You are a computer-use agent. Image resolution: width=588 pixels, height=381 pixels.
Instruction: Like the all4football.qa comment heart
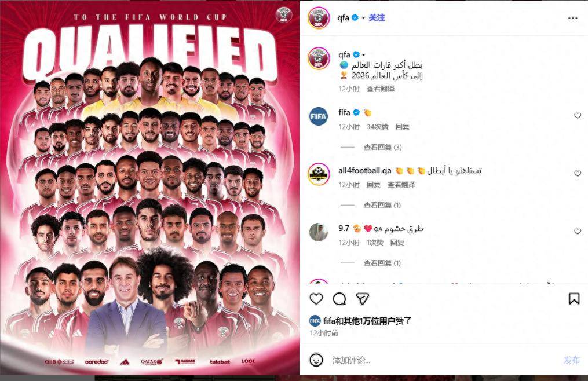[x=578, y=173]
